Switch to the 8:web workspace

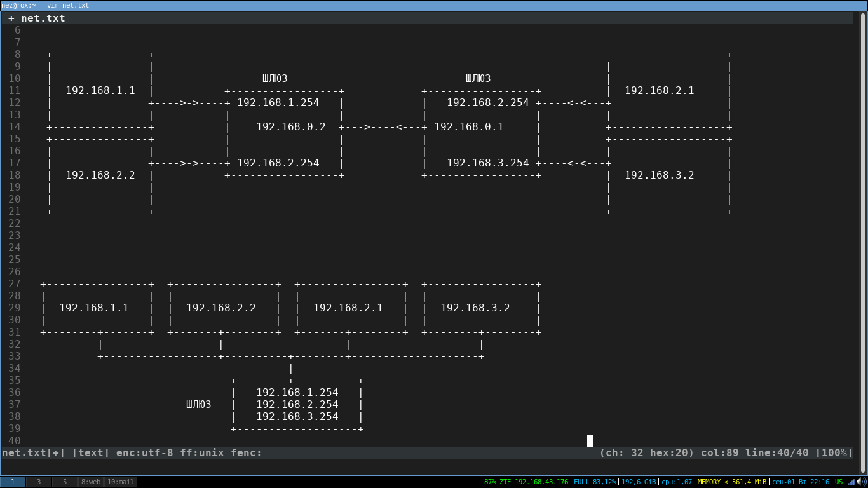coord(90,482)
